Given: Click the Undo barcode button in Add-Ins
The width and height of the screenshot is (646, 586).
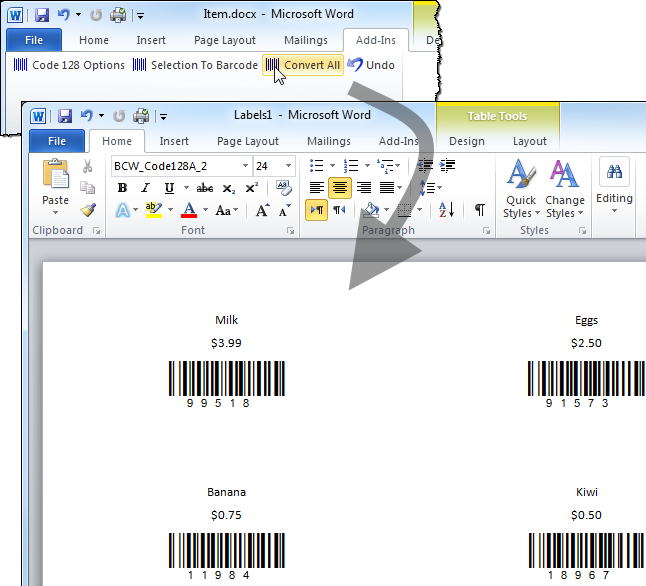Looking at the screenshot, I should point(371,65).
